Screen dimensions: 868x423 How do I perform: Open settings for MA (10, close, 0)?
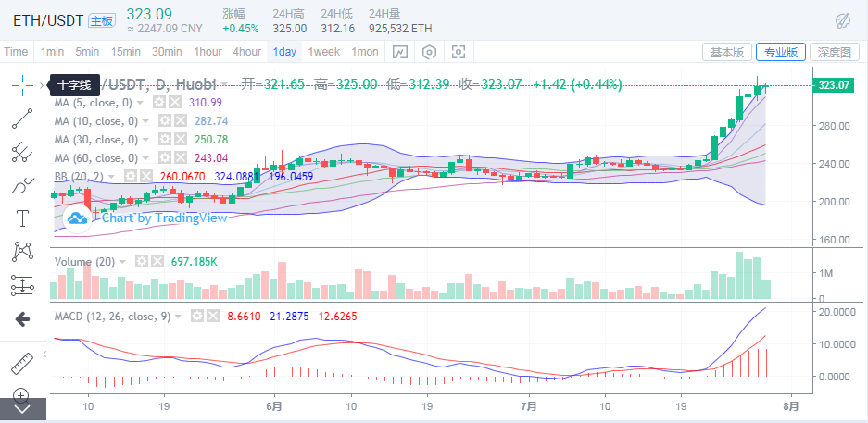point(163,121)
